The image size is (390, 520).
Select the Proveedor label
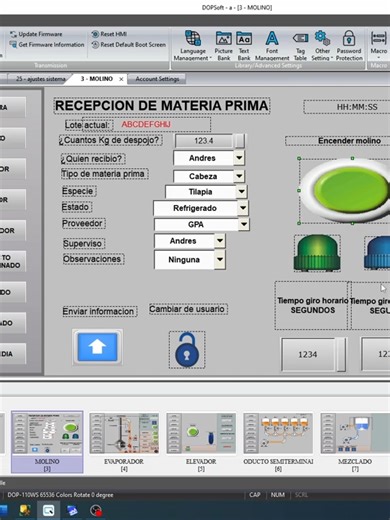(83, 223)
